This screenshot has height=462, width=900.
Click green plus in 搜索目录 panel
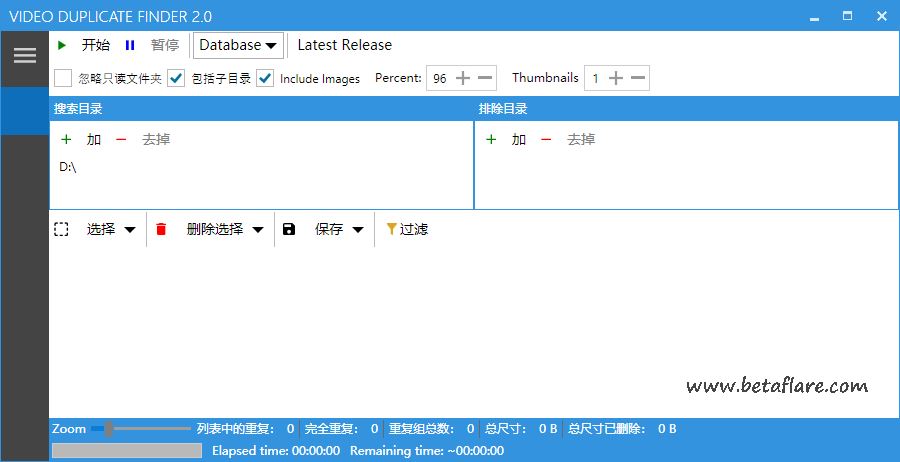pyautogui.click(x=66, y=139)
